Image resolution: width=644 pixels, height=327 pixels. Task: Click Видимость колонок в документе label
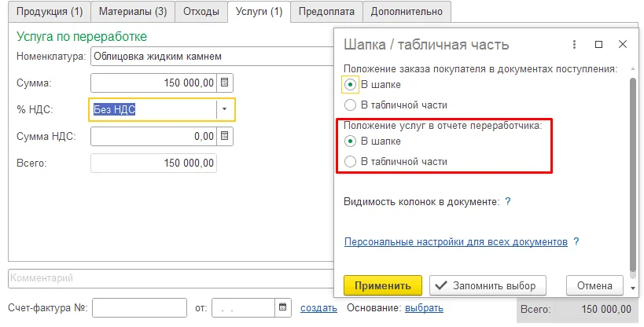[421, 202]
